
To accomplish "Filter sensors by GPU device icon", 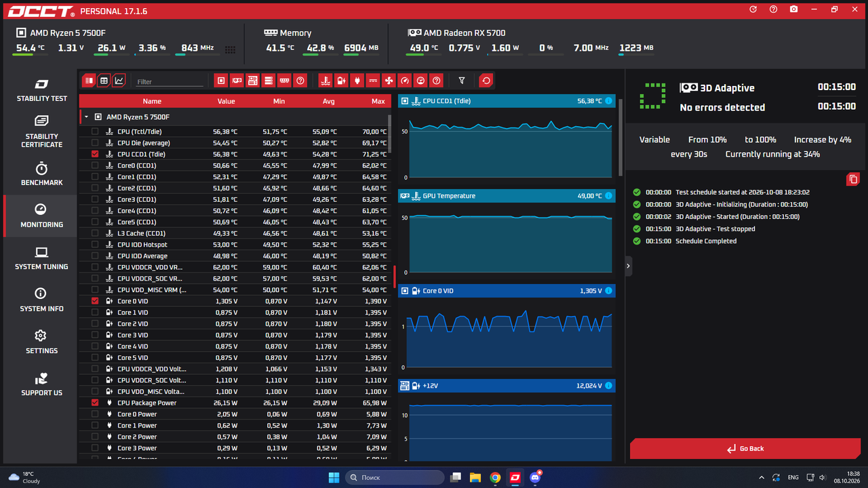I will pyautogui.click(x=237, y=81).
